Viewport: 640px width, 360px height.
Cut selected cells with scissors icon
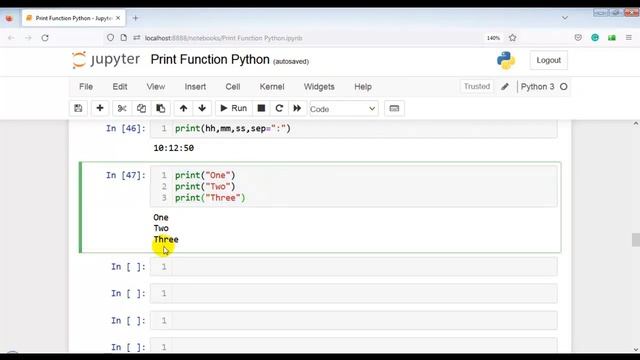[122, 109]
